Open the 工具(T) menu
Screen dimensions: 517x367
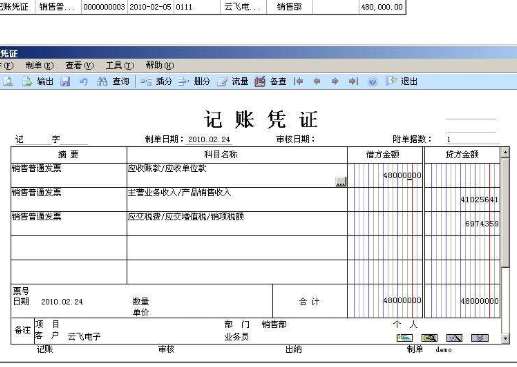click(120, 66)
